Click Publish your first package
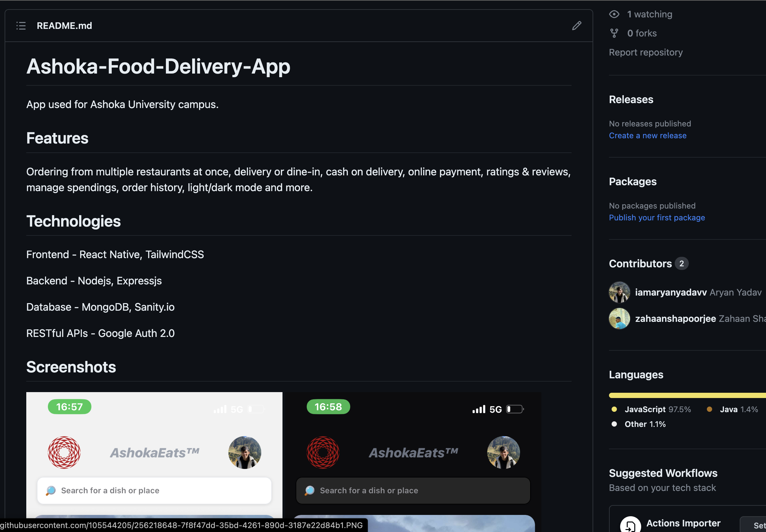The image size is (766, 532). [x=657, y=217]
